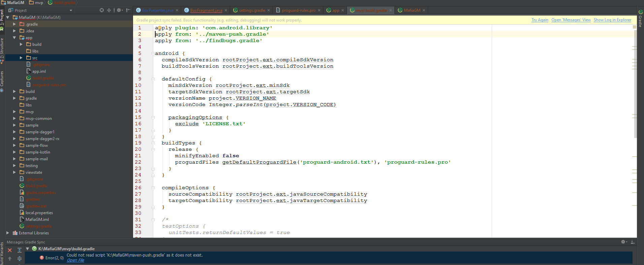Expand the sample-dagger2-rx folder
The width and height of the screenshot is (644, 265).
click(x=14, y=139)
